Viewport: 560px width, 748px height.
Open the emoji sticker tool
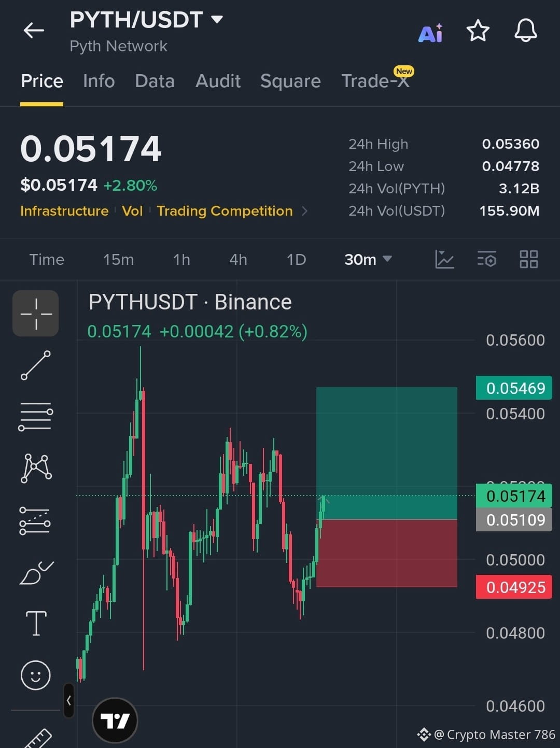(x=36, y=675)
